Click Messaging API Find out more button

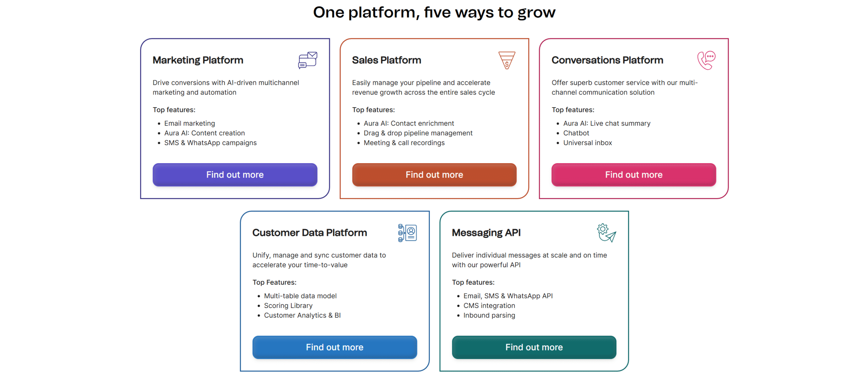[x=534, y=347]
